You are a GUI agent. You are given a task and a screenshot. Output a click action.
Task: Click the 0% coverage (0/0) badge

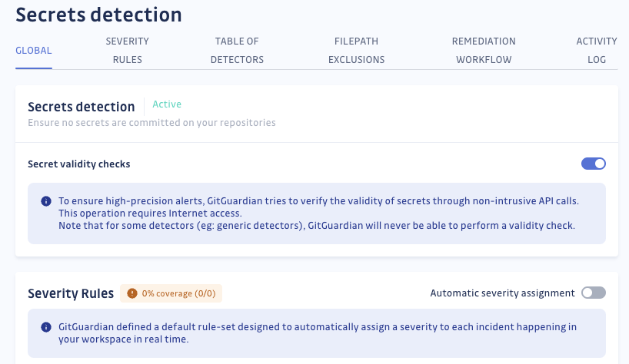click(171, 293)
